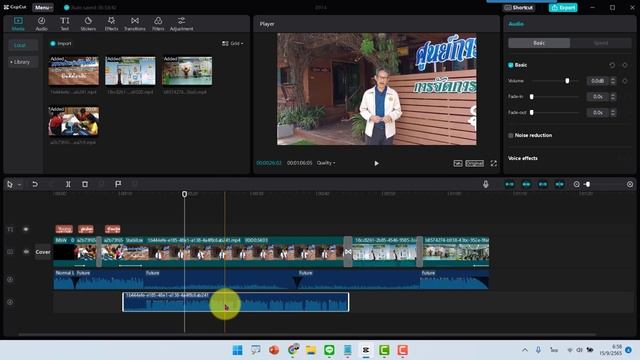This screenshot has height=360, width=640.
Task: Open the Audio library tab
Action: [41, 24]
